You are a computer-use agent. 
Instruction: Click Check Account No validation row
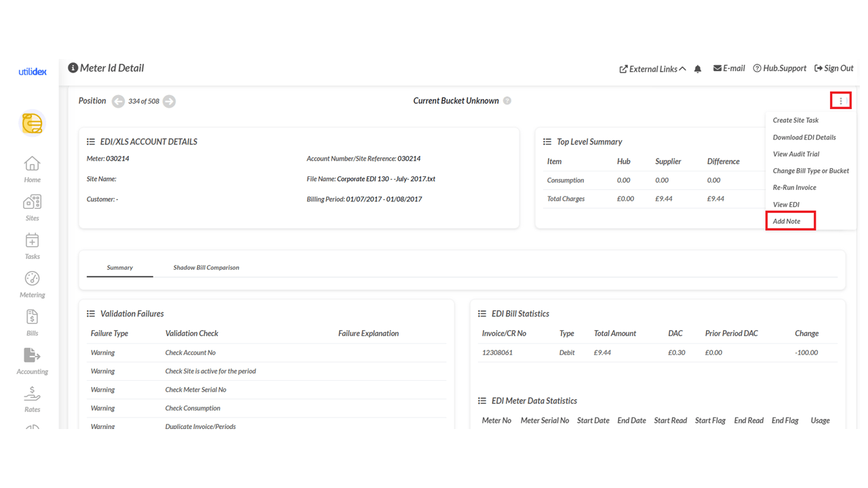pos(267,352)
